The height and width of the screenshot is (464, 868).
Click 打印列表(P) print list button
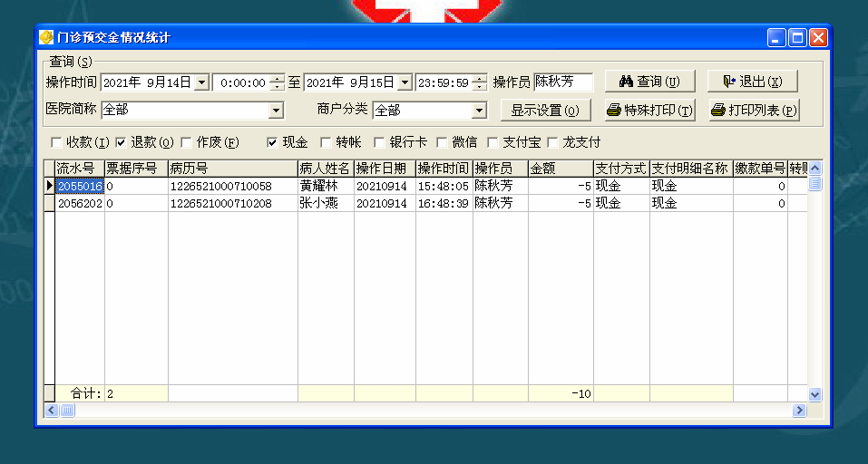[755, 110]
